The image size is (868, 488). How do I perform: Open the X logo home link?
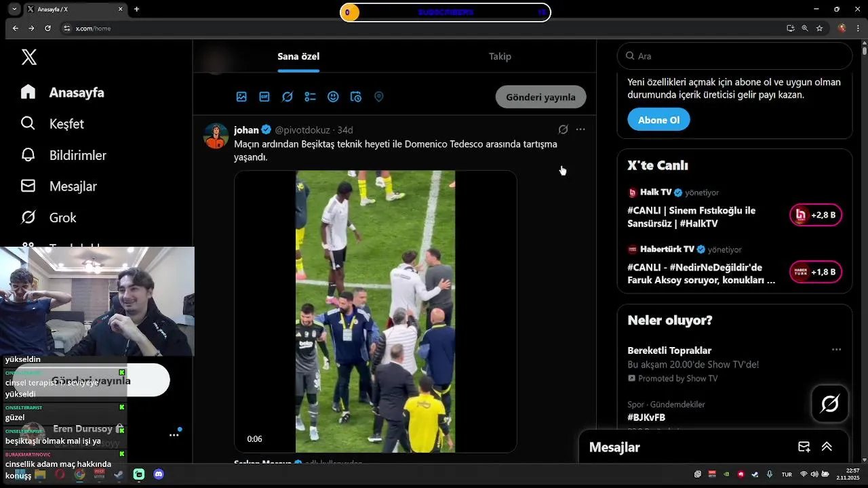click(28, 57)
